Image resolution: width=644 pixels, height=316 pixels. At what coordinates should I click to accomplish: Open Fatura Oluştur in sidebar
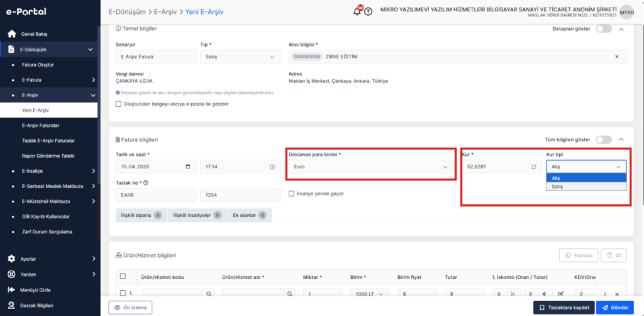point(38,65)
